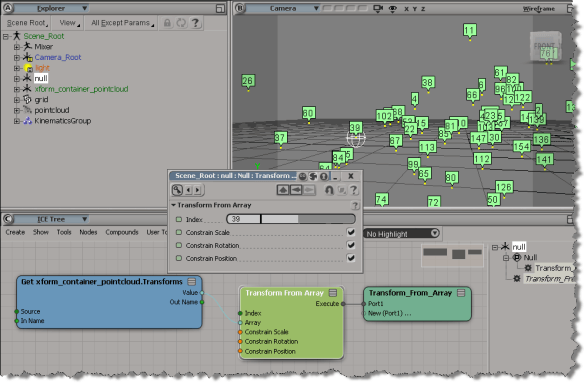Click the menu icon on Get xform_container_pointcloud.Transforms node
Screen dimensions: 584x383
pos(191,282)
